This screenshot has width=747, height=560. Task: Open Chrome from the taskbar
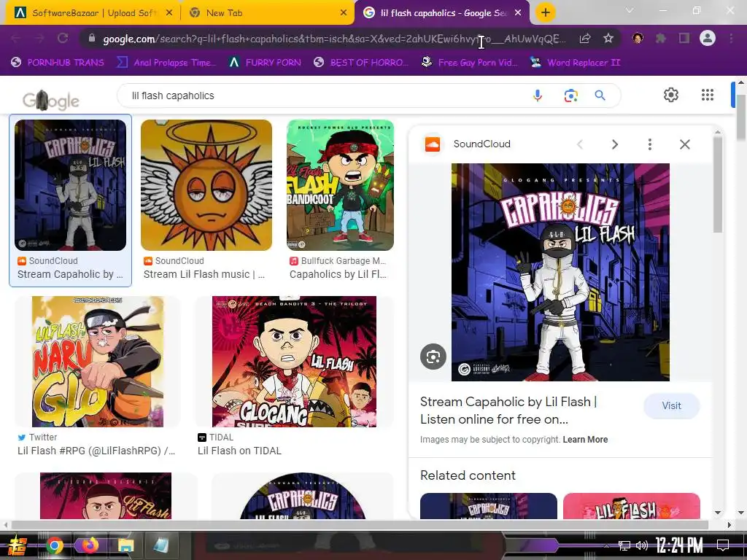coord(54,545)
